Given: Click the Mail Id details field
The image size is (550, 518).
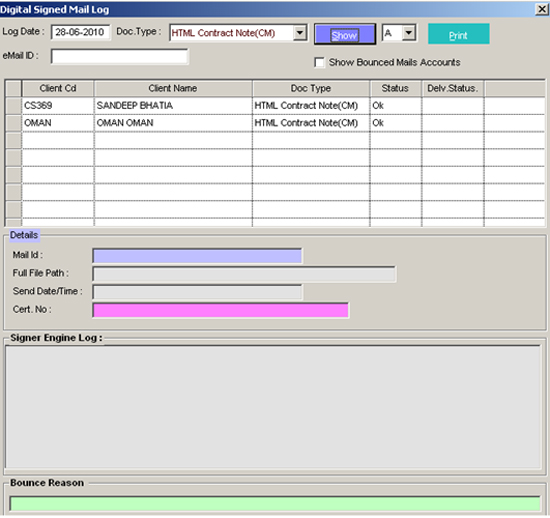Looking at the screenshot, I should click(x=197, y=256).
